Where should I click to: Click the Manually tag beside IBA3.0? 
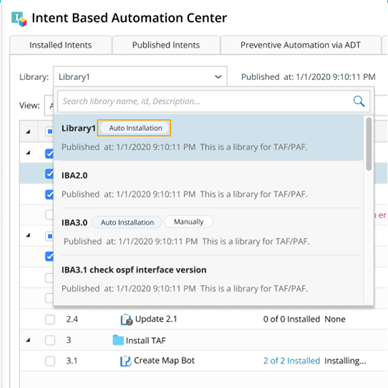[x=189, y=222]
